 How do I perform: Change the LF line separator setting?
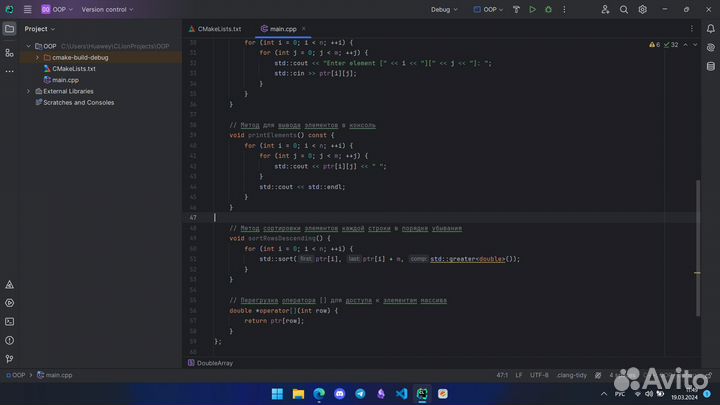(x=518, y=375)
